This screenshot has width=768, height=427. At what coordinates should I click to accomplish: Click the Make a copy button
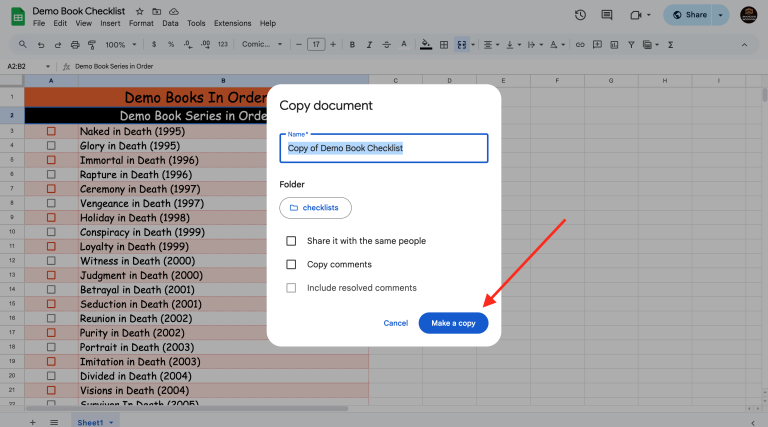[x=453, y=323]
